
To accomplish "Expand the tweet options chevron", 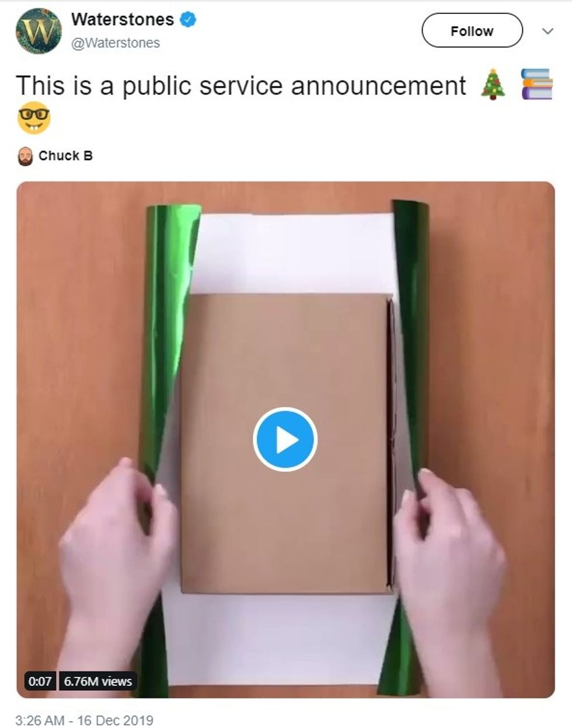I will 547,31.
